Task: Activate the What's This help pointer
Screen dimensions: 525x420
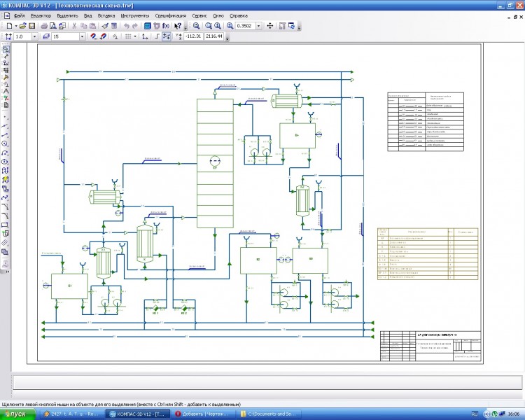Action: 178,26
